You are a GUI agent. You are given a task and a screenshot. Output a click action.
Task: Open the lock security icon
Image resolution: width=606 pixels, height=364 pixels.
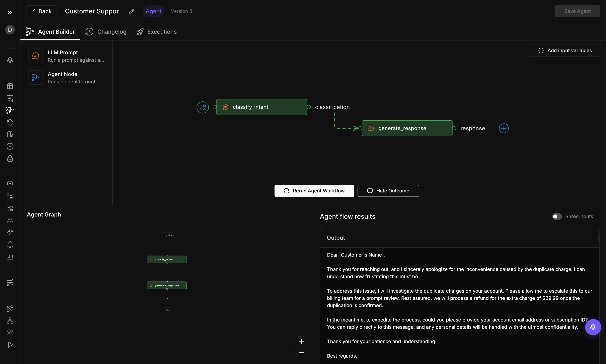point(10,159)
